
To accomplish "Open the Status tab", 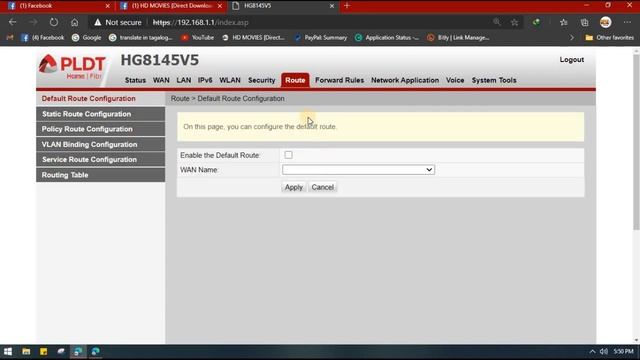I will (135, 80).
